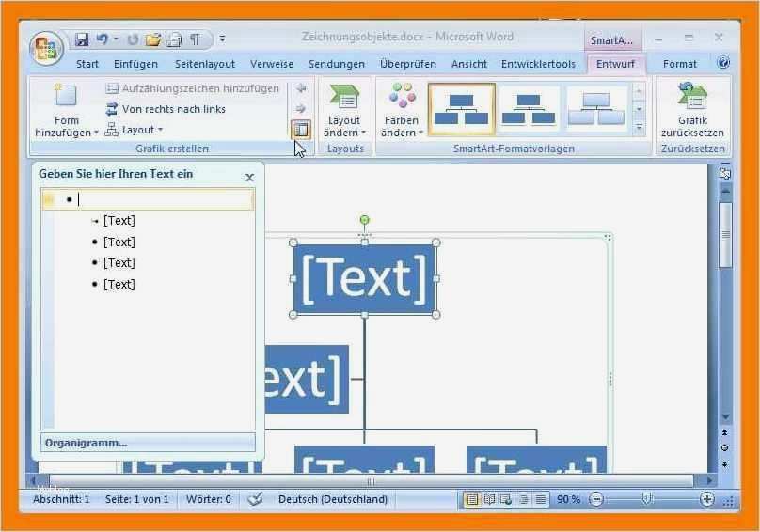Image resolution: width=760 pixels, height=532 pixels.
Task: Expand the SmartArt-Formatvorlagen gallery
Action: (x=640, y=128)
